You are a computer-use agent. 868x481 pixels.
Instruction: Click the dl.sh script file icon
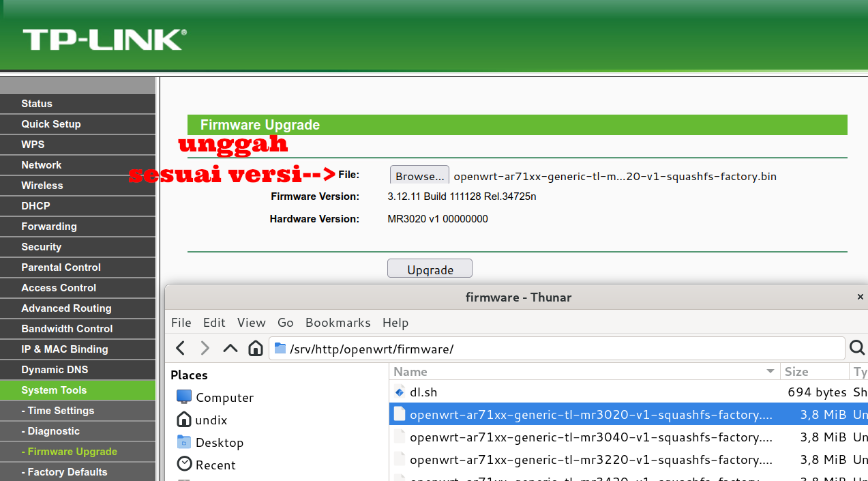[400, 392]
